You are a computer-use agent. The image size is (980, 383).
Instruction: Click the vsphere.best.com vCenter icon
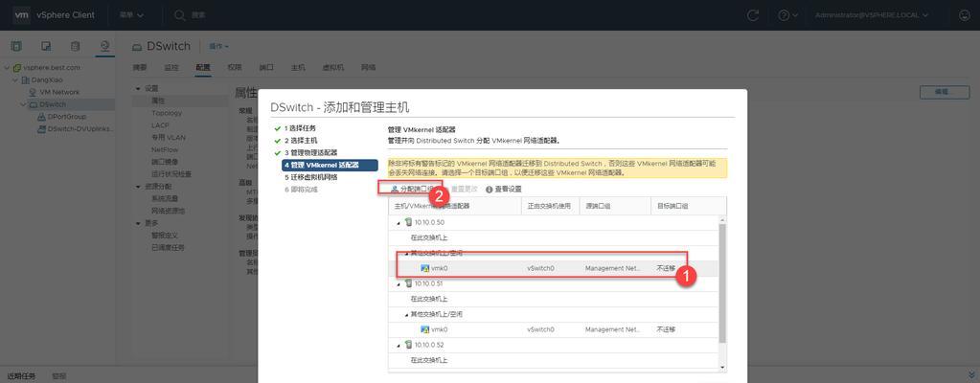coord(17,67)
